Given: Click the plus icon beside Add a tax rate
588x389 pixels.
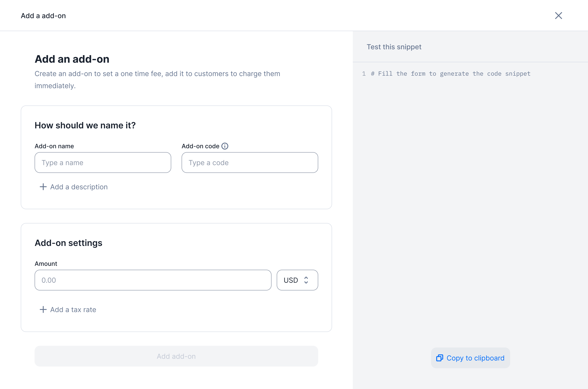Looking at the screenshot, I should coord(43,310).
